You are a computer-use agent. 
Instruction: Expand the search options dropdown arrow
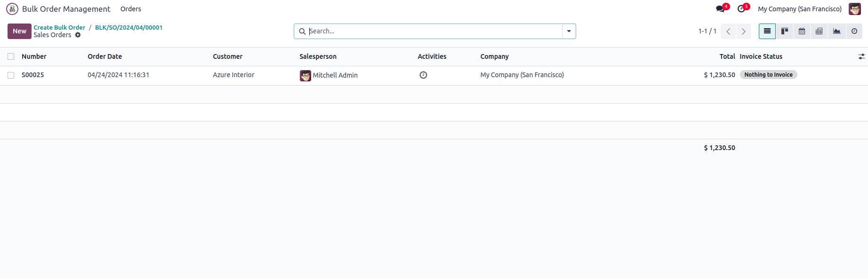point(569,31)
